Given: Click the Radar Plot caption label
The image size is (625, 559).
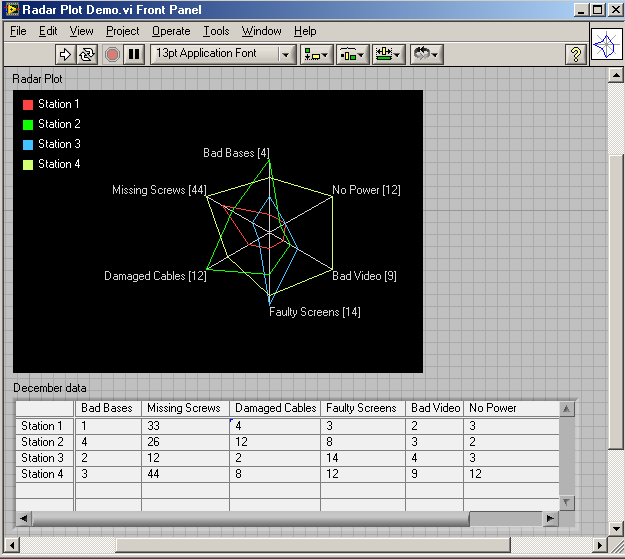Looking at the screenshot, I should [x=37, y=79].
